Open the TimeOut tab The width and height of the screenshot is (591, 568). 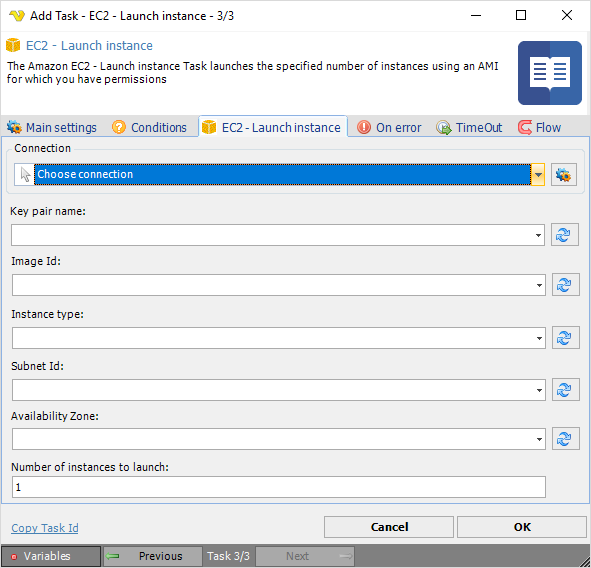469,127
